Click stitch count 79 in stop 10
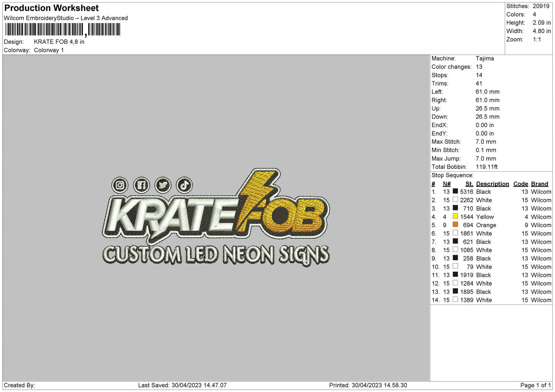This screenshot has height=392, width=555. click(x=470, y=267)
